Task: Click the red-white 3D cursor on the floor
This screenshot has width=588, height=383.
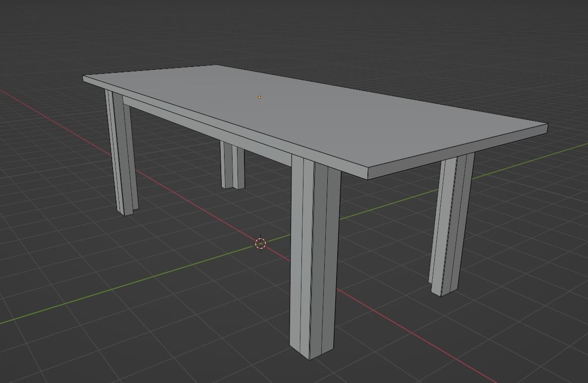Action: pos(260,243)
